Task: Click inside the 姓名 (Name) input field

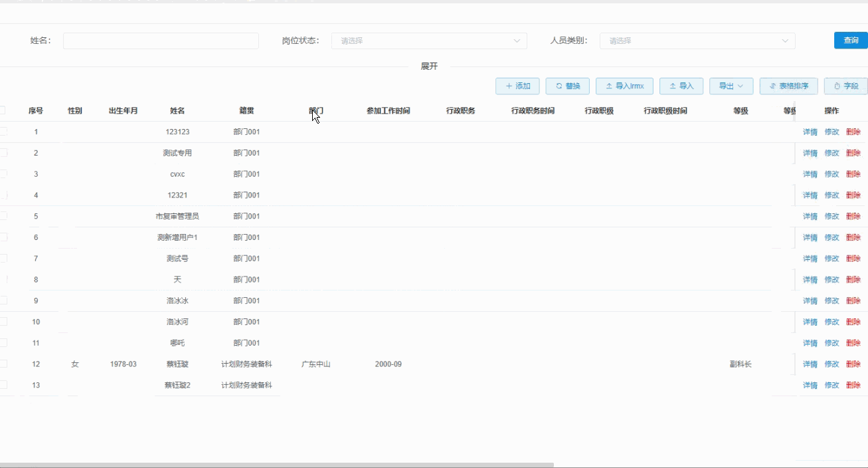Action: 160,41
